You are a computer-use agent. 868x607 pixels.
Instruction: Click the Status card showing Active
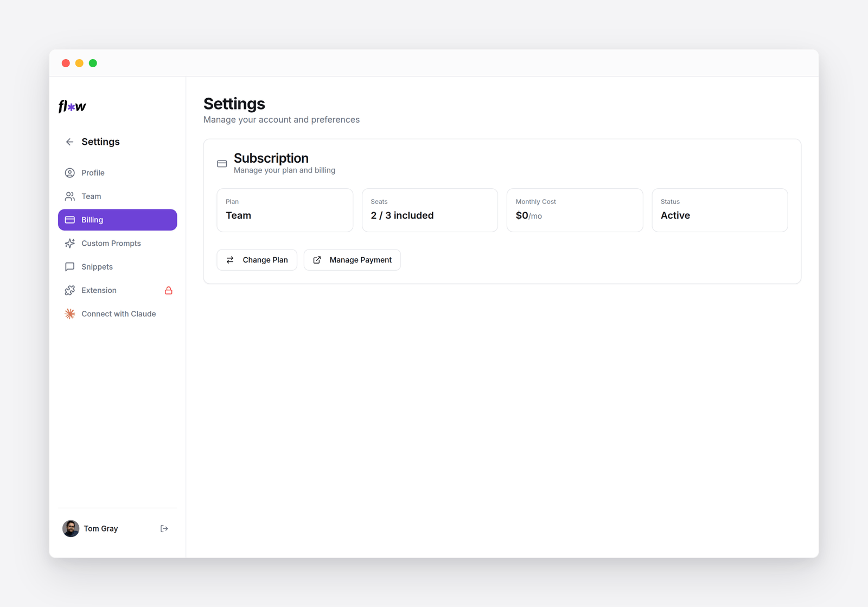(720, 210)
